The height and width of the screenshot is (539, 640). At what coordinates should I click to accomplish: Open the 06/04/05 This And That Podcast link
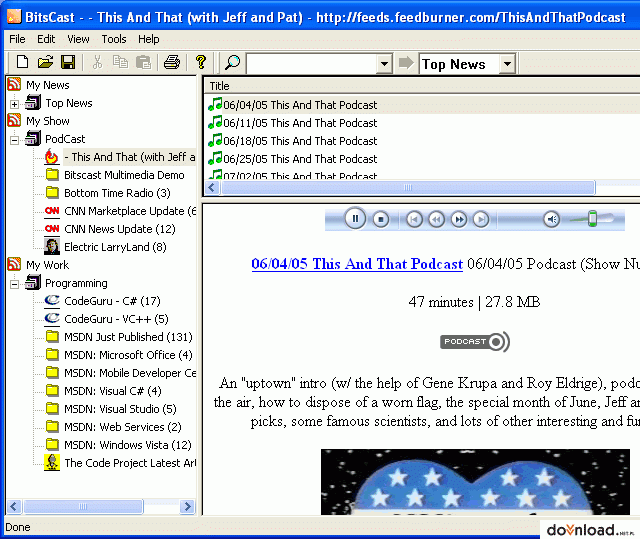click(357, 264)
